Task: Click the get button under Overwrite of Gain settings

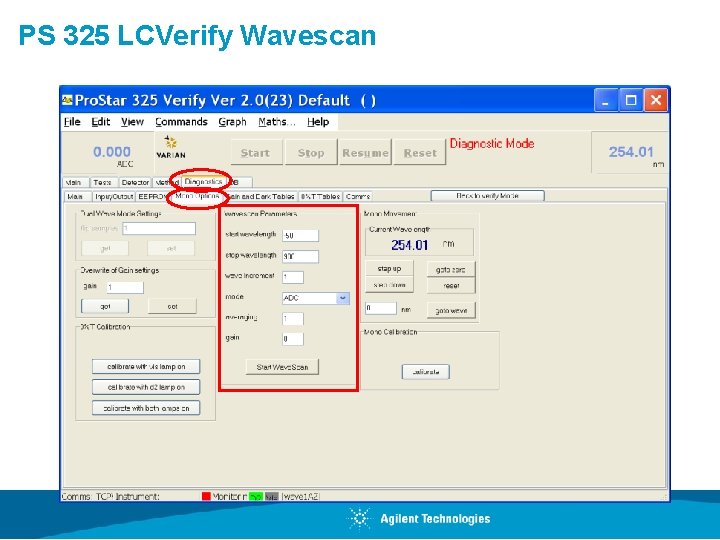Action: [x=105, y=306]
